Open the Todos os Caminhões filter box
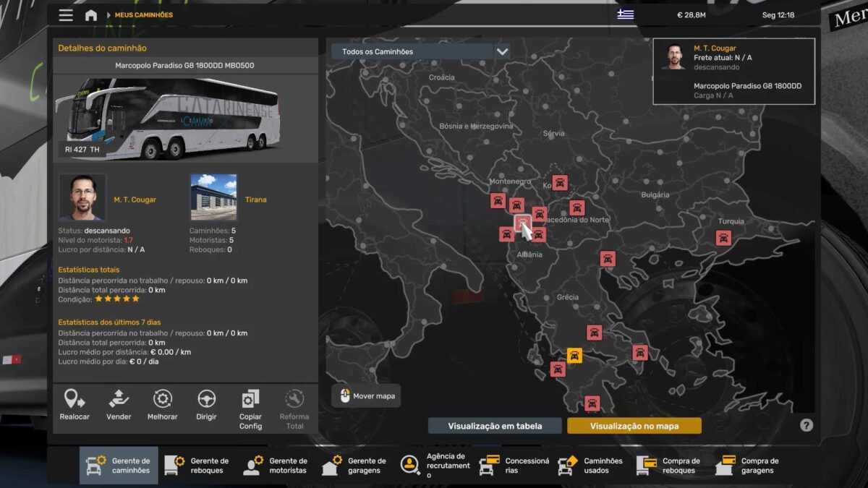This screenshot has width=868, height=488. 412,52
